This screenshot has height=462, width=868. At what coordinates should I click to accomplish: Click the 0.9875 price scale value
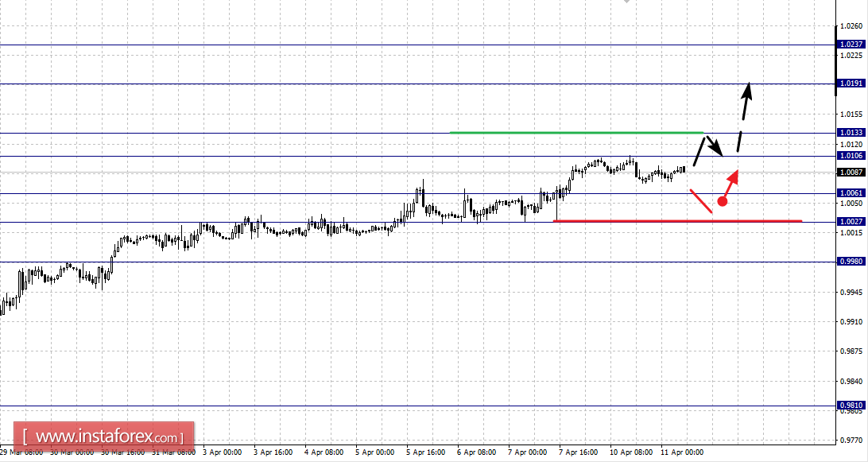point(851,351)
